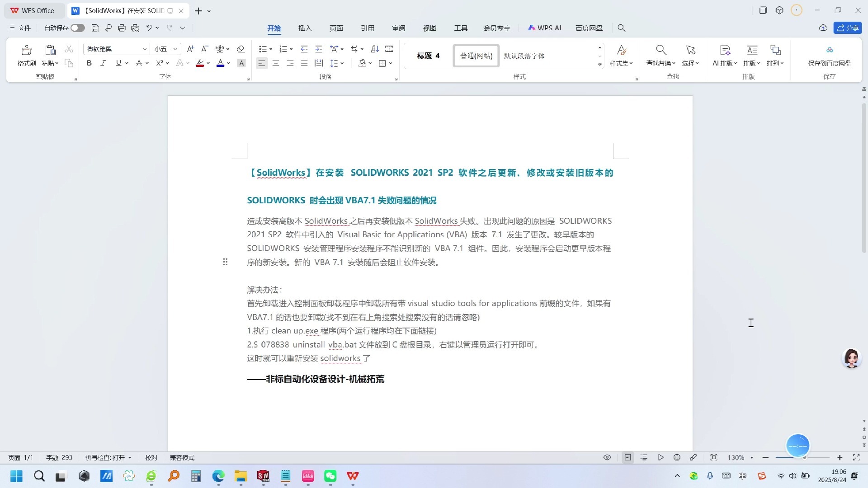Click the Save document icon

click(95, 28)
